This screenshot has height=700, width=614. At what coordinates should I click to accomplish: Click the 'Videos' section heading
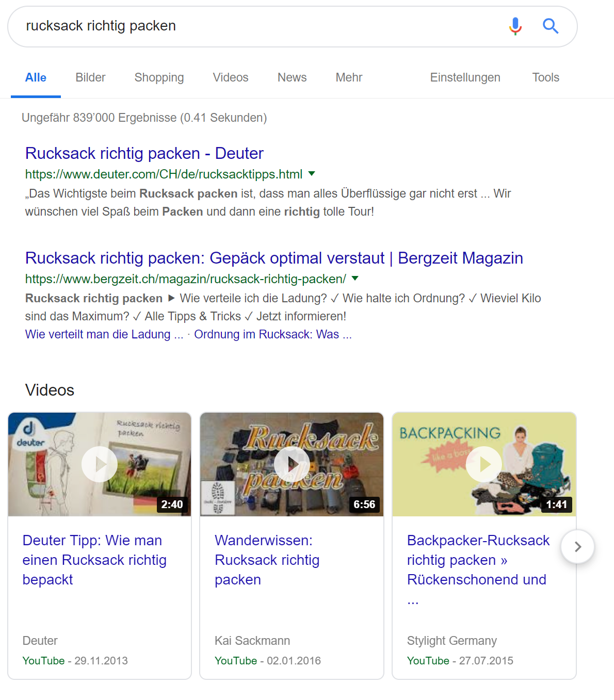50,390
